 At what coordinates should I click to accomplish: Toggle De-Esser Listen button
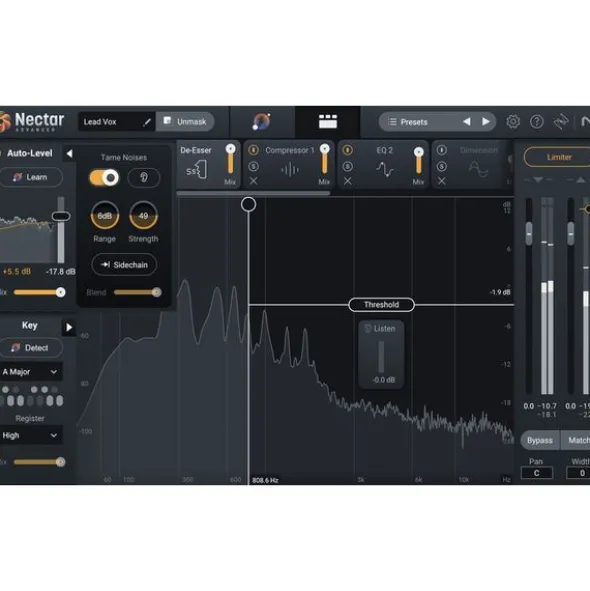pos(381,329)
